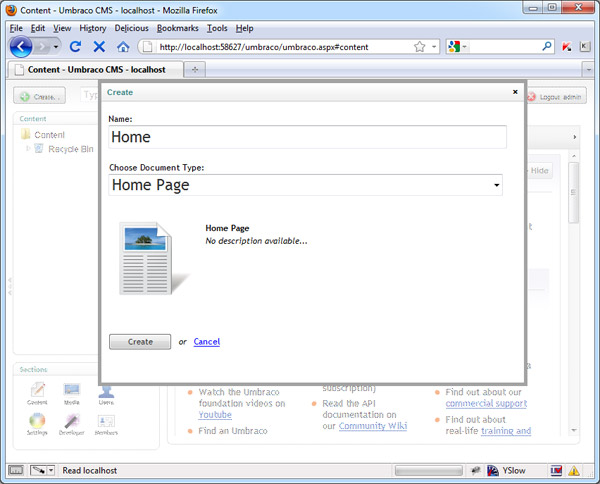Viewport: 600px width, 484px height.
Task: Expand the Recycle Bin tree node
Action: [28, 148]
